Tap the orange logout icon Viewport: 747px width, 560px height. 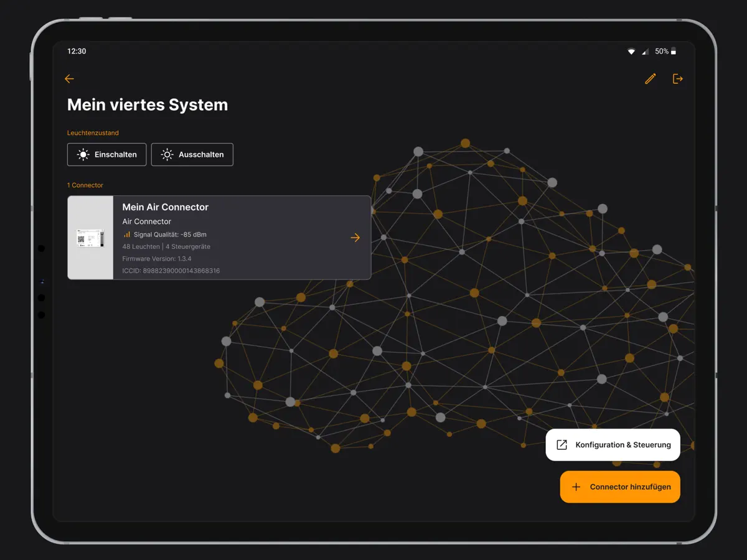pos(678,79)
